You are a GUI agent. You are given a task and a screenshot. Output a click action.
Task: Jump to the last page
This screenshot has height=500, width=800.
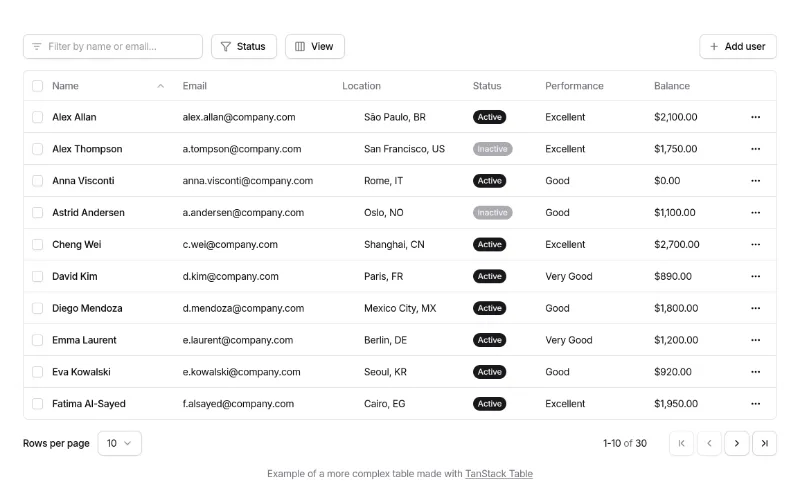click(x=764, y=443)
